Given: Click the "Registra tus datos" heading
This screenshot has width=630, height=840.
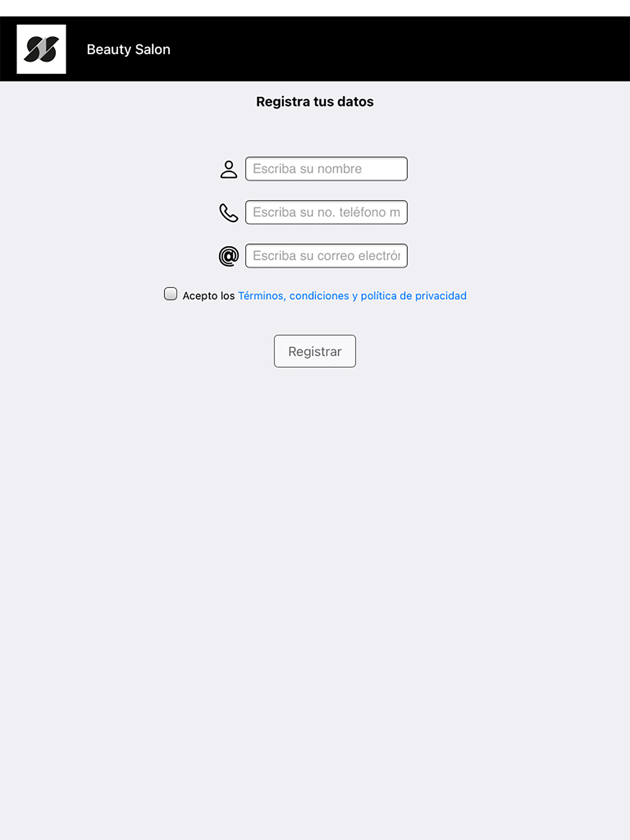Looking at the screenshot, I should (315, 102).
